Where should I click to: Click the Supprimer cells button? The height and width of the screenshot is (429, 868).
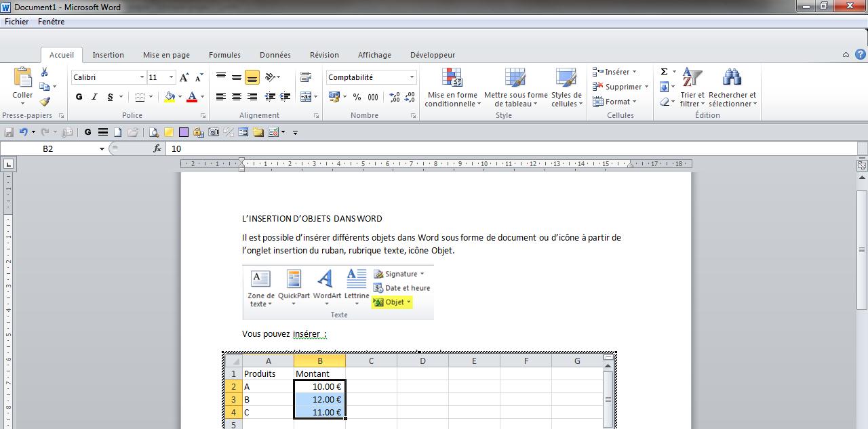click(x=620, y=87)
